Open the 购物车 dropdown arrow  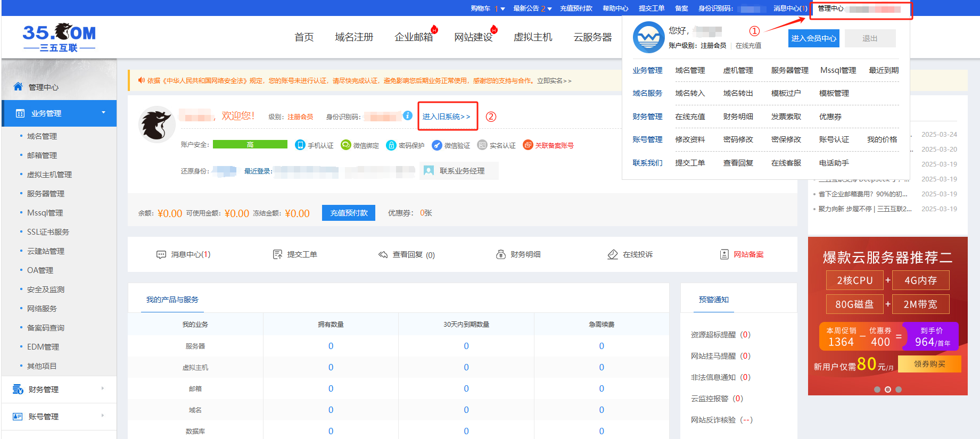(x=503, y=9)
